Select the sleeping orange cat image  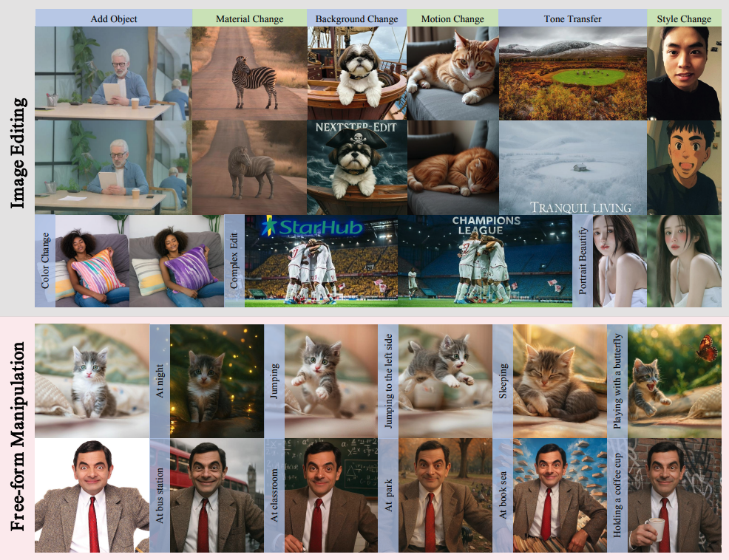pyautogui.click(x=452, y=167)
